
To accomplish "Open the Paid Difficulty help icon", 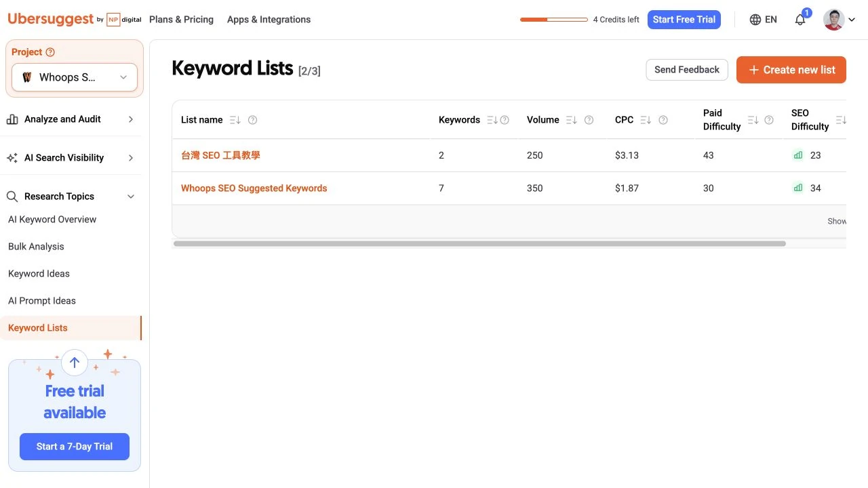I will (x=769, y=120).
